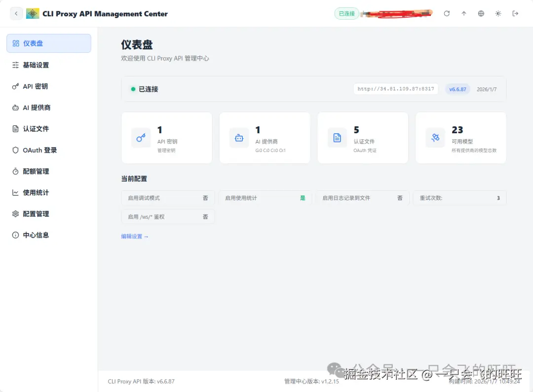Click the AI 提供商 robot icon in sidebar
This screenshot has width=533, height=392.
click(x=15, y=108)
